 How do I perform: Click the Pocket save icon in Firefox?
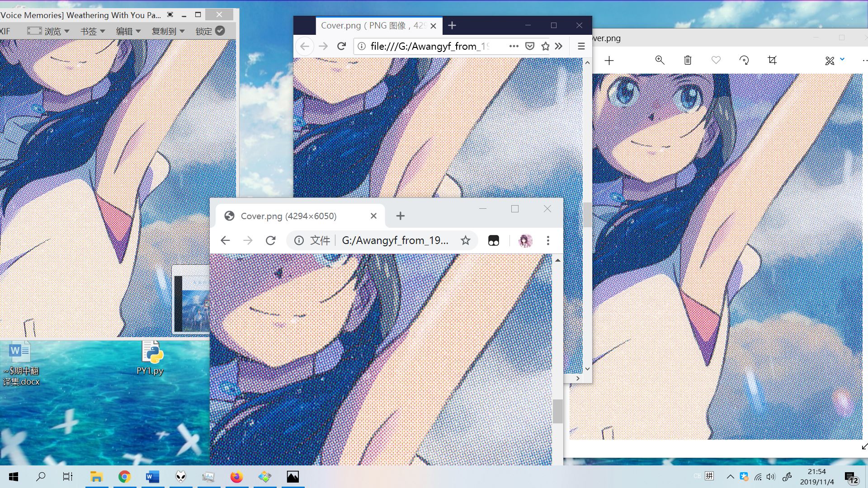click(530, 46)
